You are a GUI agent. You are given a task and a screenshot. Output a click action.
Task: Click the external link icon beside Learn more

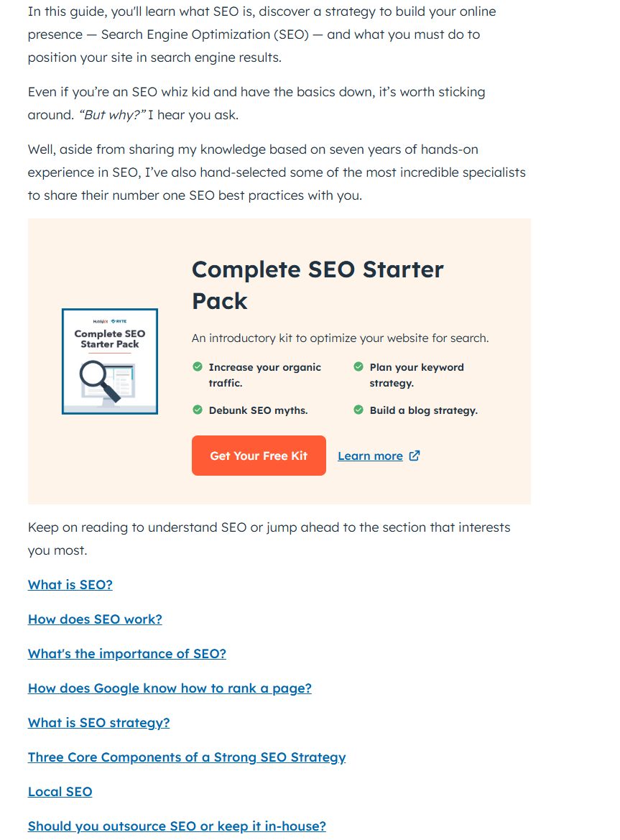(x=415, y=456)
